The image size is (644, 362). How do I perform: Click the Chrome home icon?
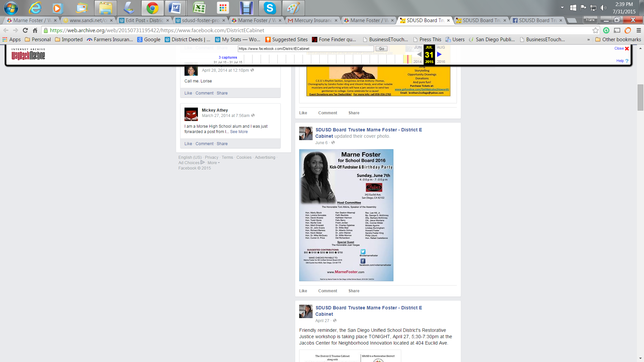35,31
